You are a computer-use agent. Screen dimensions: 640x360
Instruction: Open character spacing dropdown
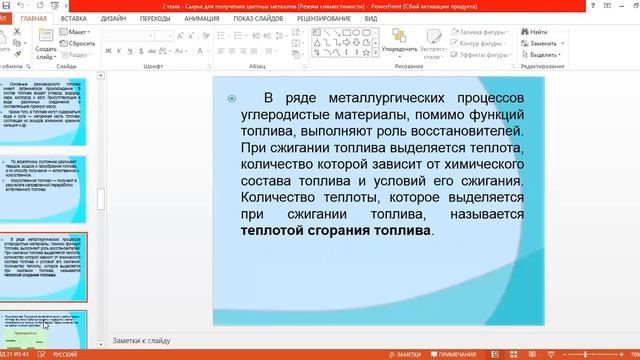(x=164, y=51)
